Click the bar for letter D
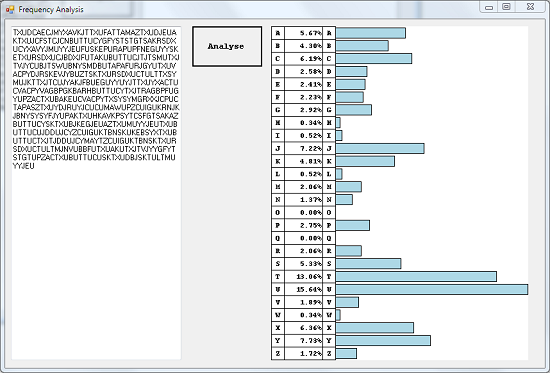This screenshot has width=550, height=373. tap(351, 72)
